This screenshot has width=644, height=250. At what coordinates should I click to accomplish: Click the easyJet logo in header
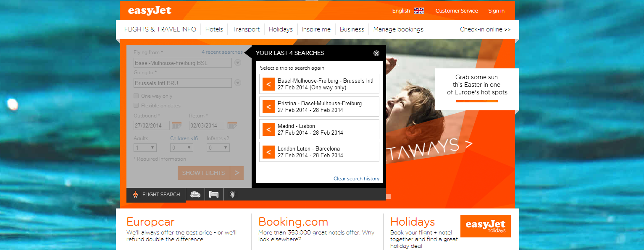150,10
